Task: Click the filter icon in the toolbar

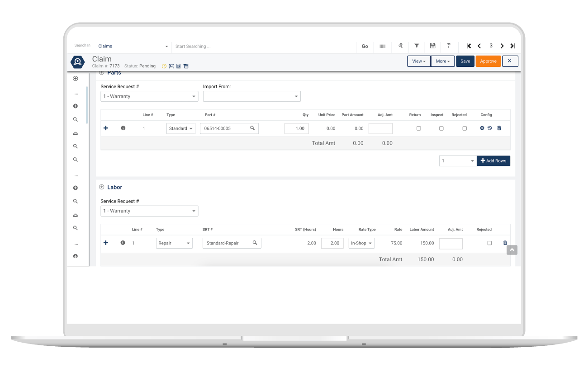Action: tap(417, 46)
